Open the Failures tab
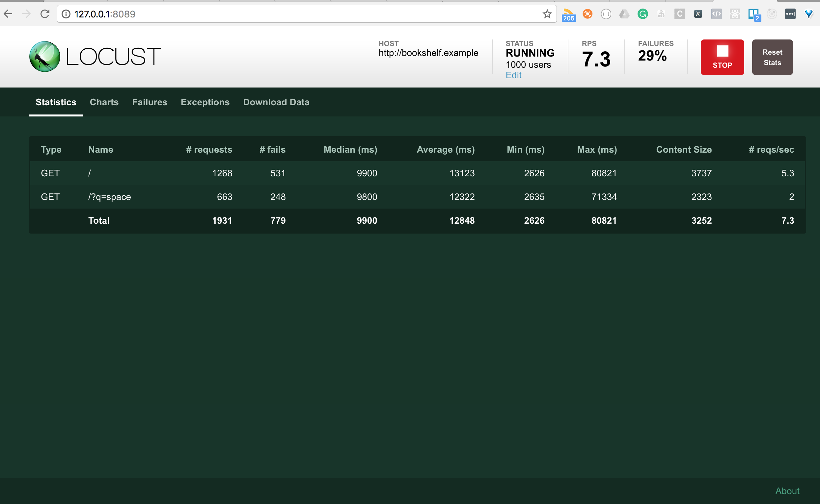The image size is (820, 504). coord(150,102)
